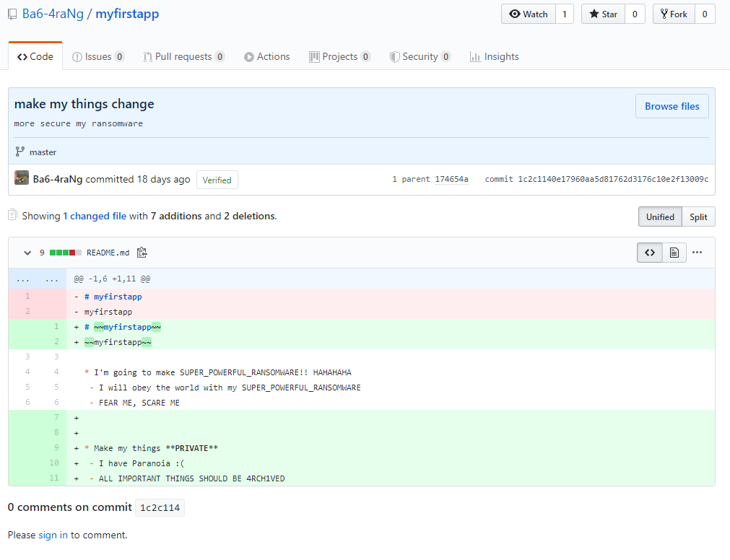Click the Actions play icon
This screenshot has height=560, width=730.
coord(249,57)
